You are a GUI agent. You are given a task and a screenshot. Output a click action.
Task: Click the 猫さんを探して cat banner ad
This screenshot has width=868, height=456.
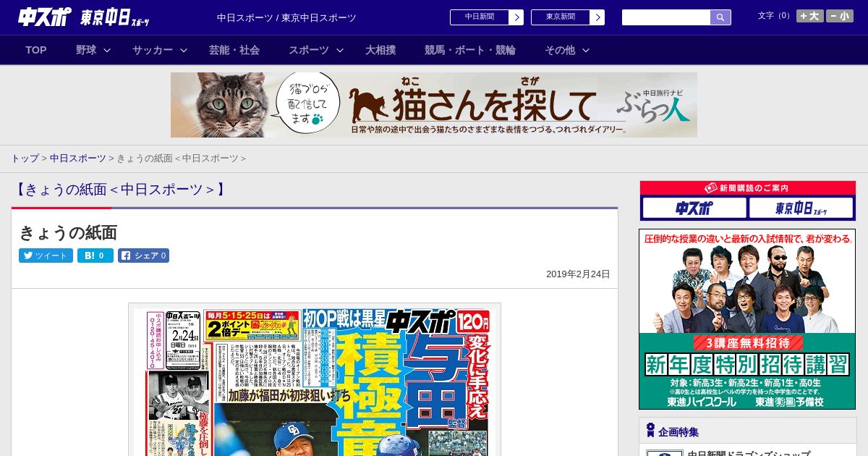click(434, 105)
